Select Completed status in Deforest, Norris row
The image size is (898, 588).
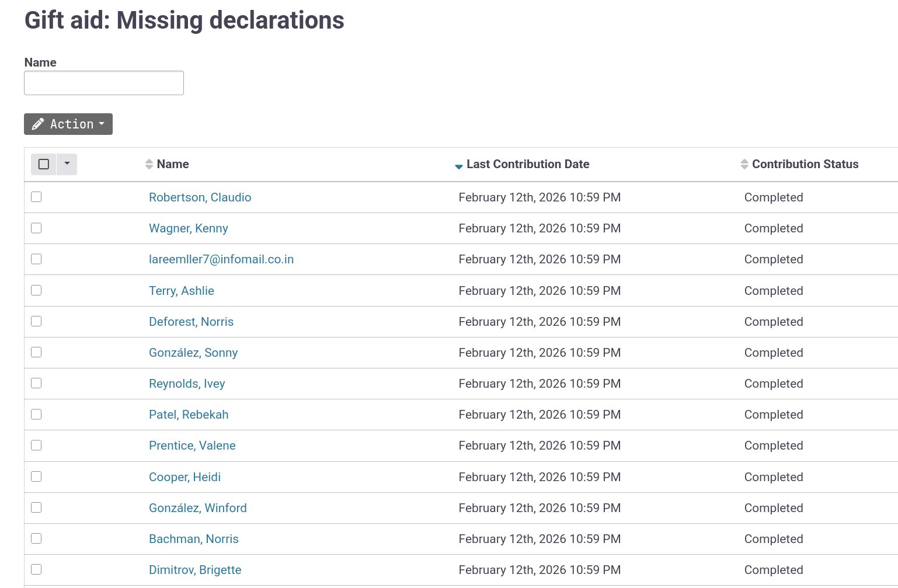point(774,322)
